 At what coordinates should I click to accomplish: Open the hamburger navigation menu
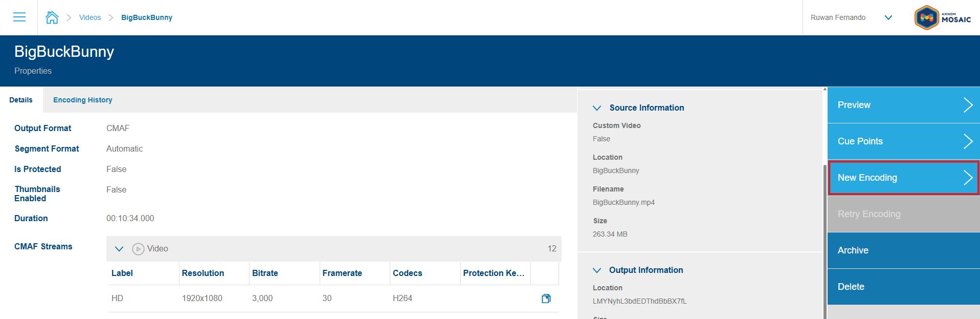click(19, 17)
